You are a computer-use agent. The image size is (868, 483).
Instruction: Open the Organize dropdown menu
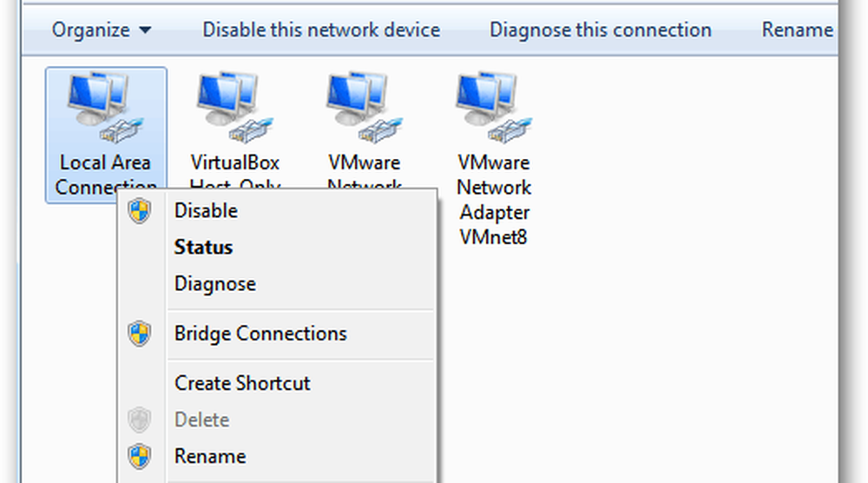[x=102, y=30]
